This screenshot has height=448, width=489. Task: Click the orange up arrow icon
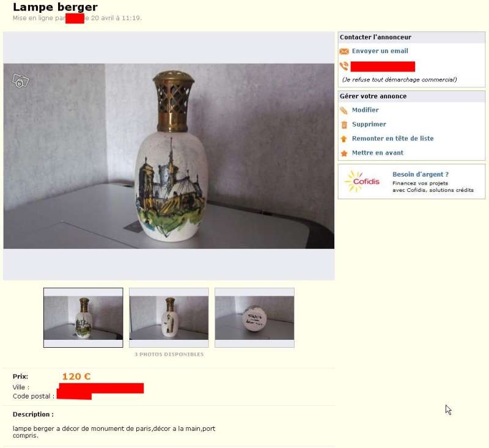(344, 139)
